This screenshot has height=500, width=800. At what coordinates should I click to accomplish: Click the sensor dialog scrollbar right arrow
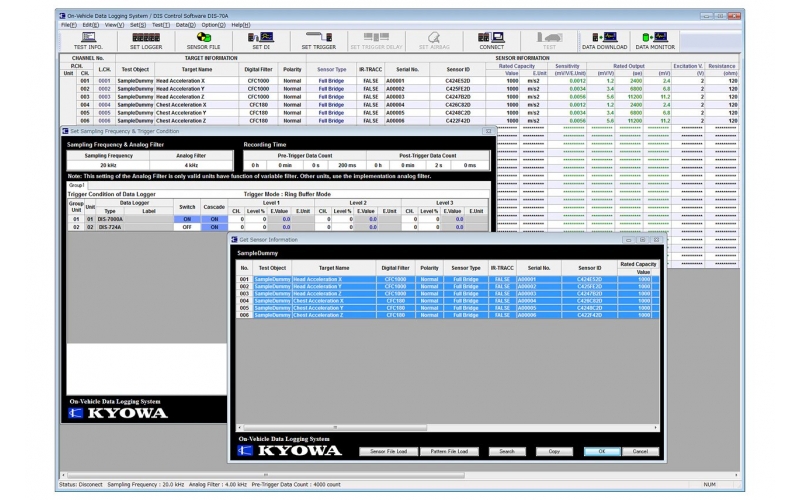[x=656, y=428]
